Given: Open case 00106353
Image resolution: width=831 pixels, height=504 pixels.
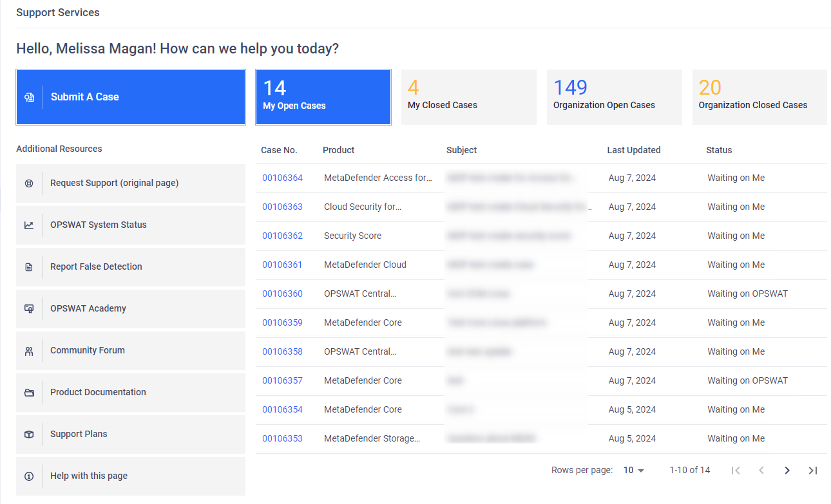Looking at the screenshot, I should pos(282,439).
